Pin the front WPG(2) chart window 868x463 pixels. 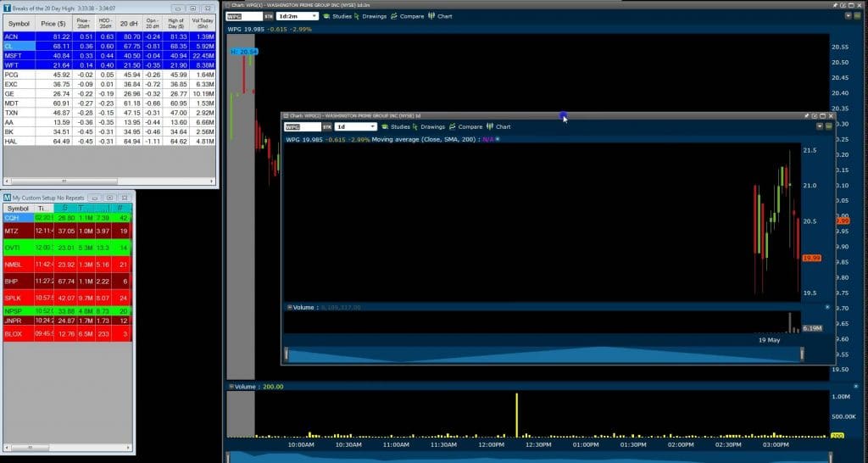click(x=807, y=115)
